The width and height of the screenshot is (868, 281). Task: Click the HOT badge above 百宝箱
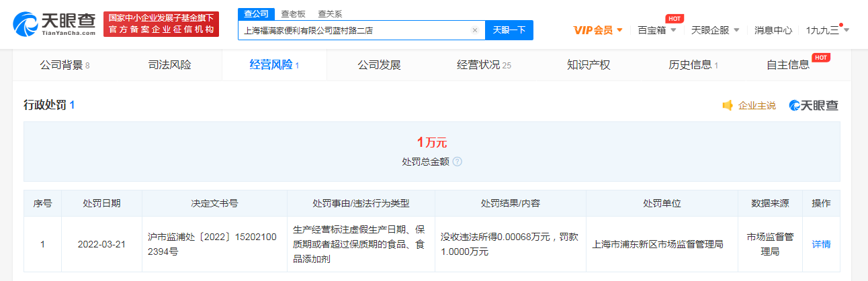(674, 18)
